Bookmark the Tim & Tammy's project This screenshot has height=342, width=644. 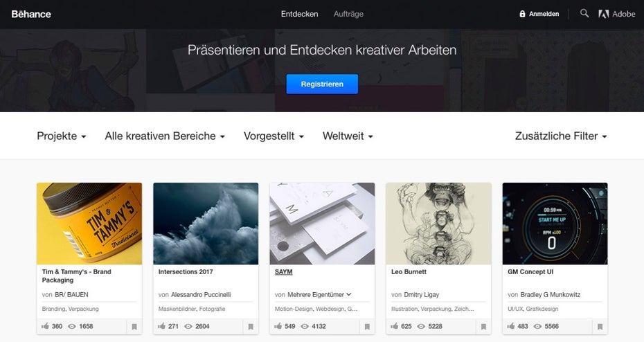tap(134, 327)
